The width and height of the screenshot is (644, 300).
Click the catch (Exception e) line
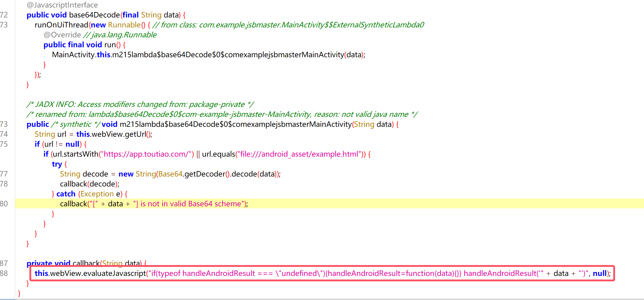click(90, 194)
